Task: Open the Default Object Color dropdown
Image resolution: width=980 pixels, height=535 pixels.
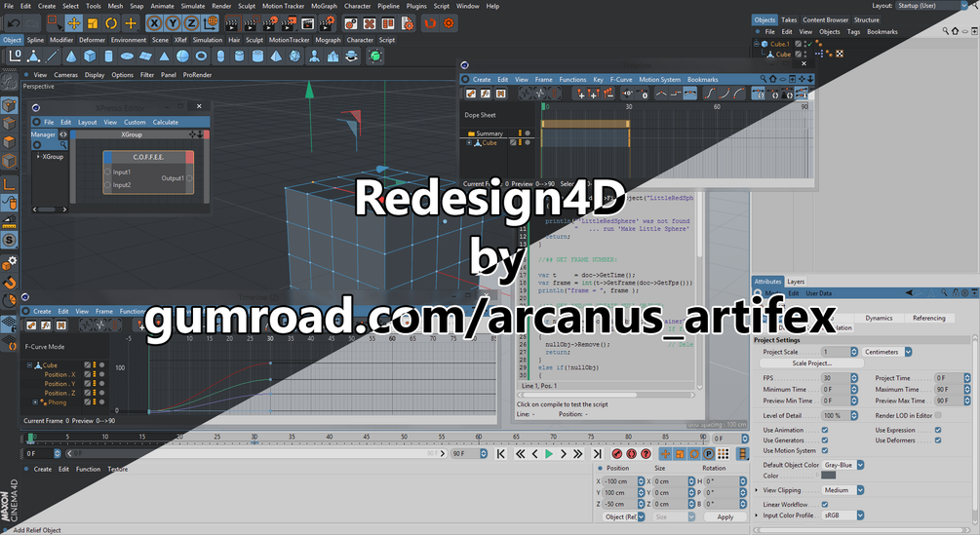Action: coord(843,465)
